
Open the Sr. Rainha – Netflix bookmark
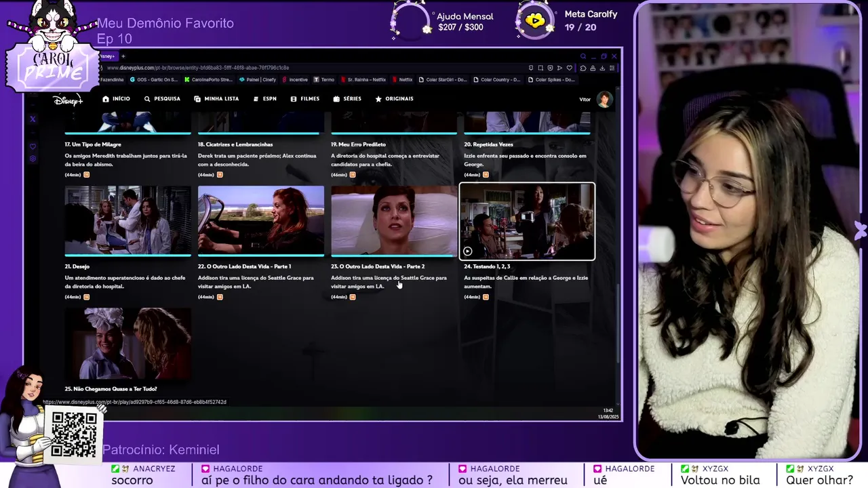(x=363, y=80)
